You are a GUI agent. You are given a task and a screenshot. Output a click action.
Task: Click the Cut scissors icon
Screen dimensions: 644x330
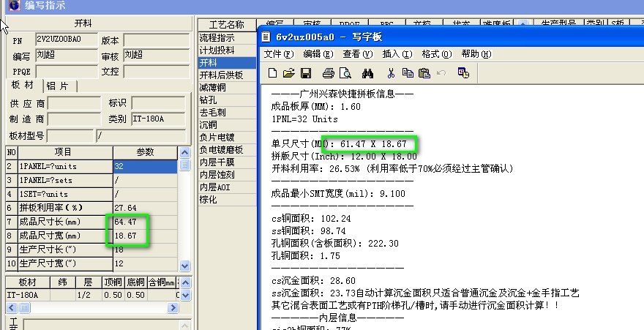[391, 73]
